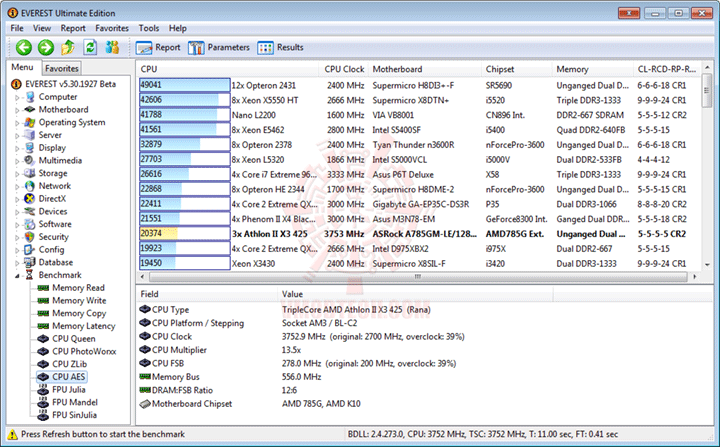
Task: Click the horizontal scrollbar in results list
Action: pos(418,277)
